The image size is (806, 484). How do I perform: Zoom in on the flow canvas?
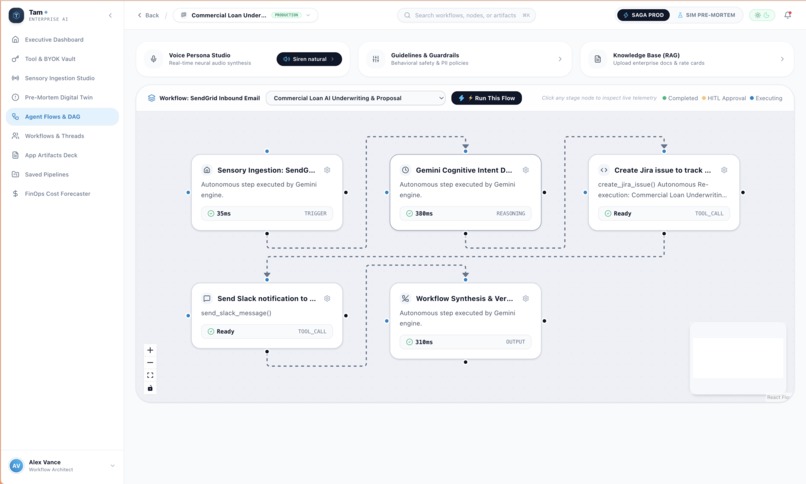150,350
